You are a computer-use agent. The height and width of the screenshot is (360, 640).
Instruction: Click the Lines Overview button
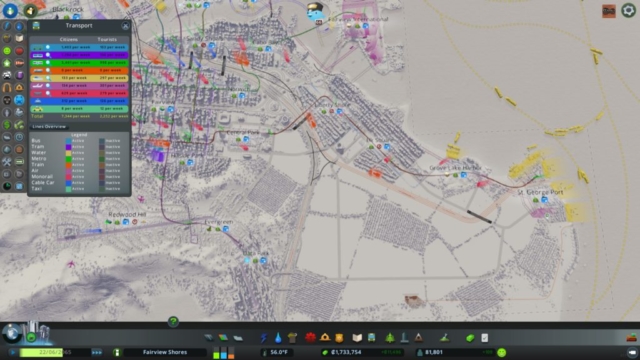tap(49, 127)
